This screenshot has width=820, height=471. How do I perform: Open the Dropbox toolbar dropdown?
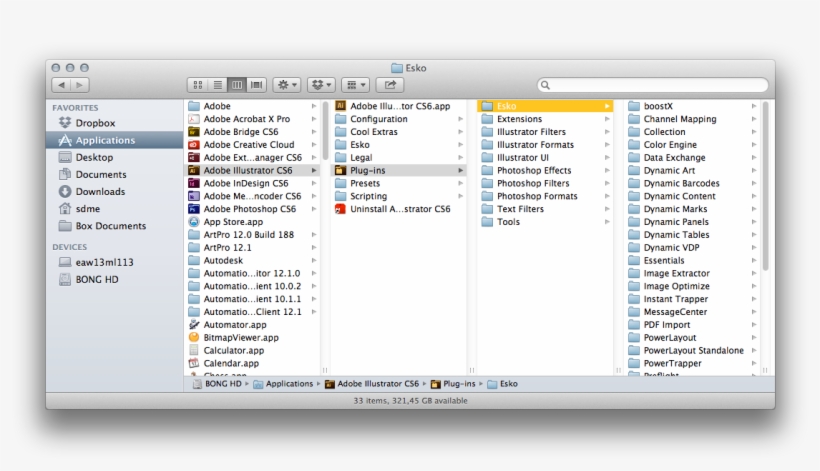(321, 86)
